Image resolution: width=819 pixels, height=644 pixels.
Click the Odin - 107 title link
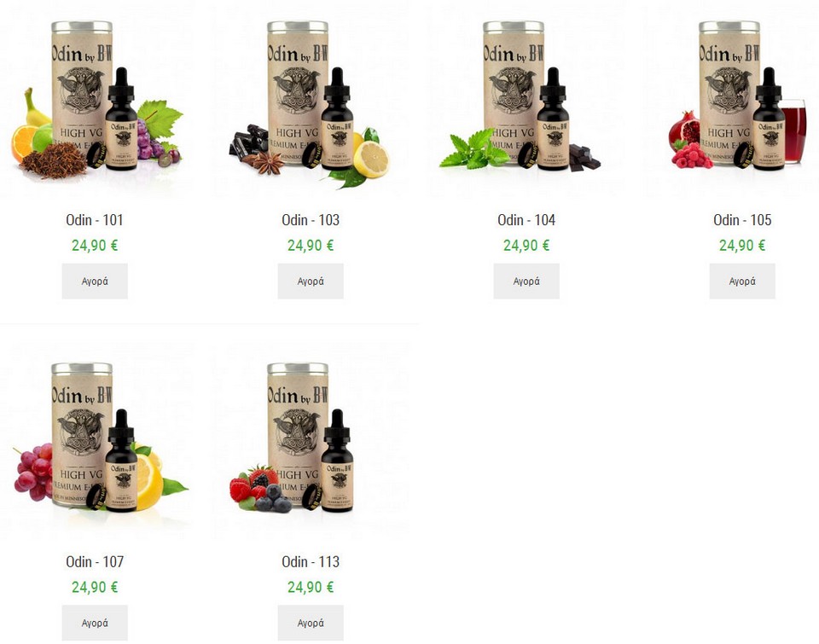click(95, 562)
